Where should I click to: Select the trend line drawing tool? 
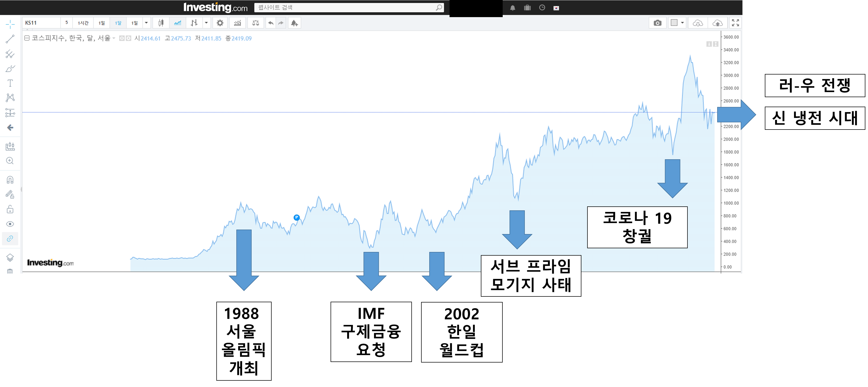[10, 39]
